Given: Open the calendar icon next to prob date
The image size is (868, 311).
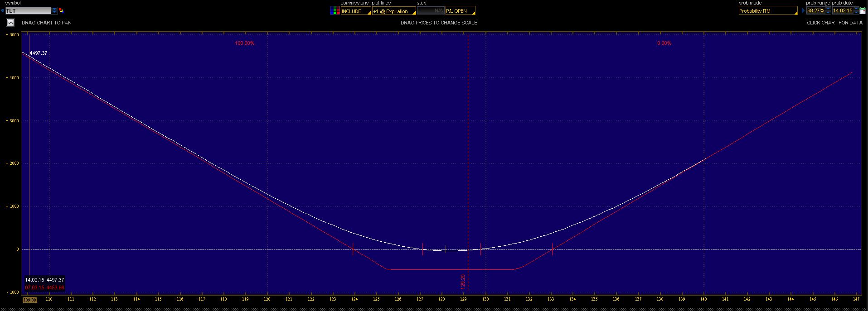Looking at the screenshot, I should coord(863,10).
